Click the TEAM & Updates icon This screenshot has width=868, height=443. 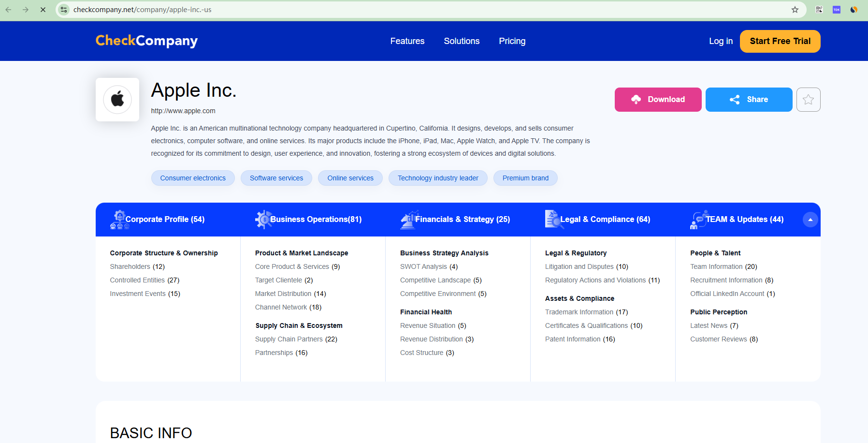[698, 219]
